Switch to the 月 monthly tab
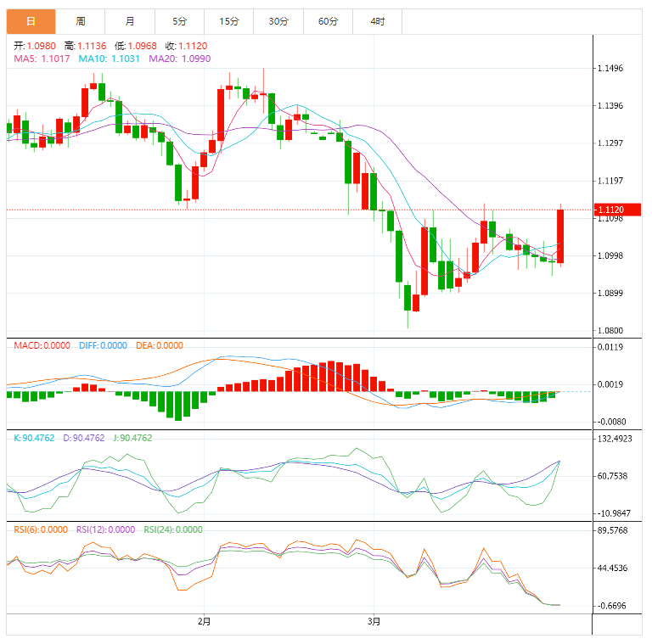This screenshot has width=652, height=644. click(130, 21)
